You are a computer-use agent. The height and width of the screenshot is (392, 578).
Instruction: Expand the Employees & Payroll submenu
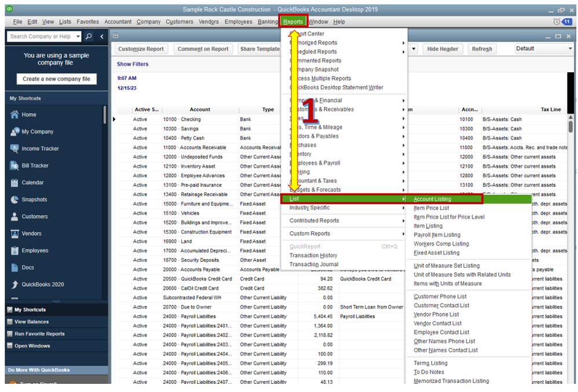(x=403, y=163)
